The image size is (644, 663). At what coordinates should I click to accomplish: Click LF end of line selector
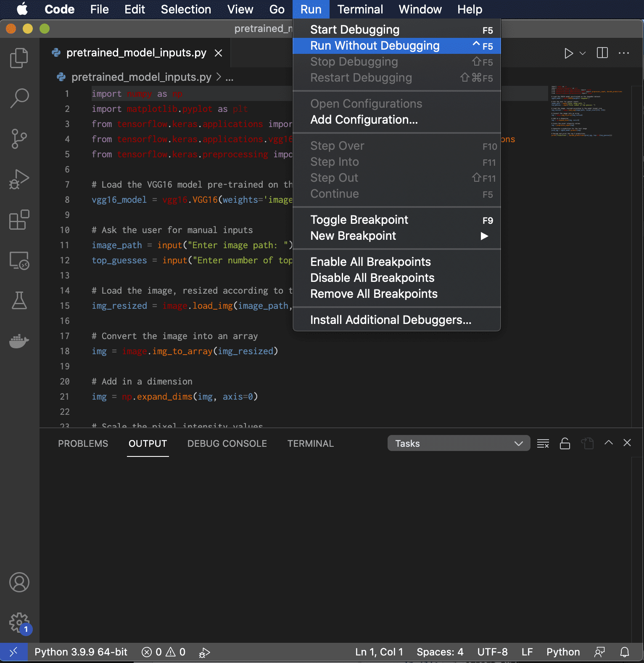coord(527,652)
